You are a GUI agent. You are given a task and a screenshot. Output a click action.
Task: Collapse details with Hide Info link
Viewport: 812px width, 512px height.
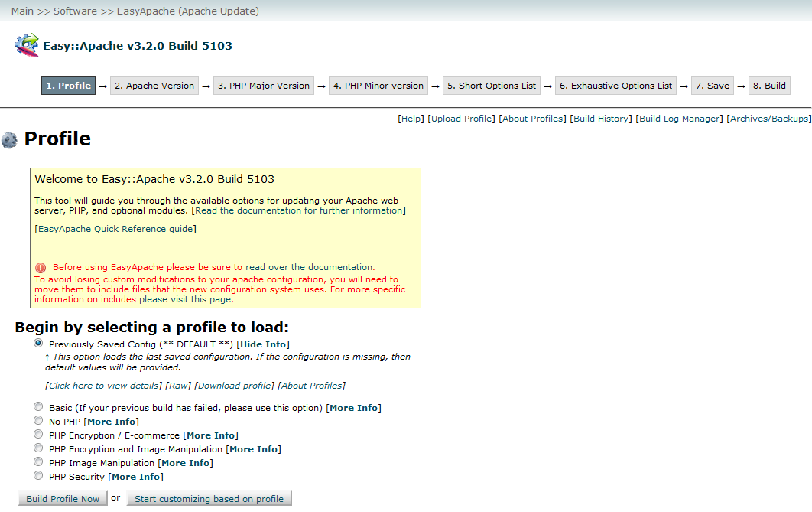pyautogui.click(x=263, y=344)
